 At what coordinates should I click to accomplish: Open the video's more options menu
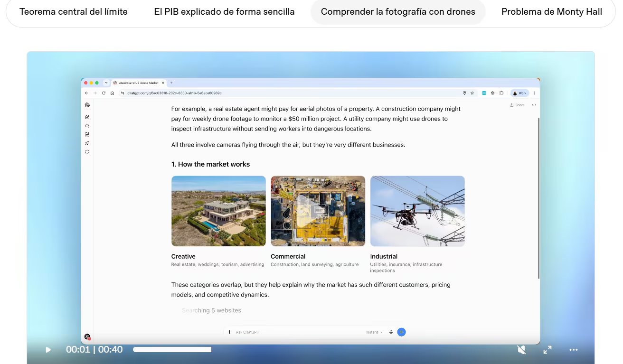point(574,350)
